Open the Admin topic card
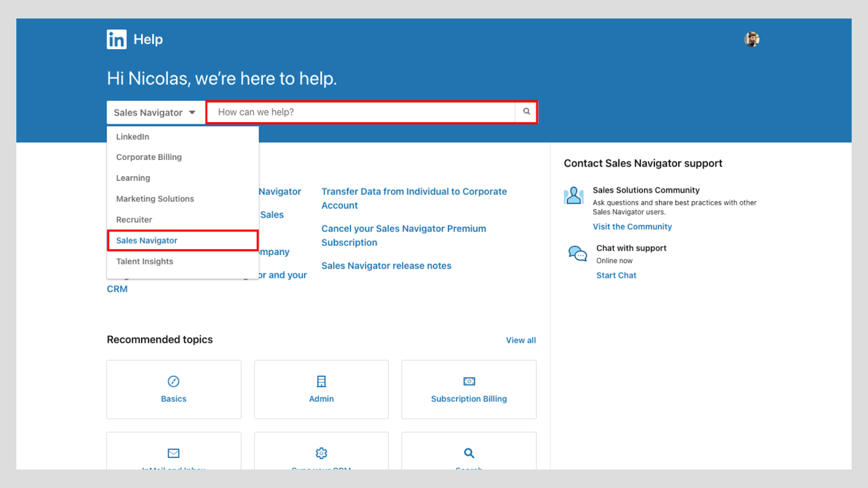Screen dimensions: 868x488 point(321,389)
